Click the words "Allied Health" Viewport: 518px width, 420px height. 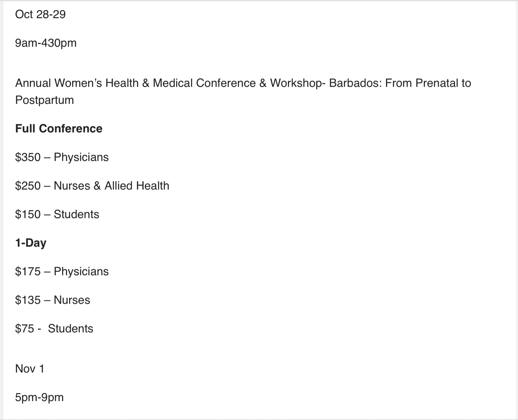pyautogui.click(x=137, y=186)
